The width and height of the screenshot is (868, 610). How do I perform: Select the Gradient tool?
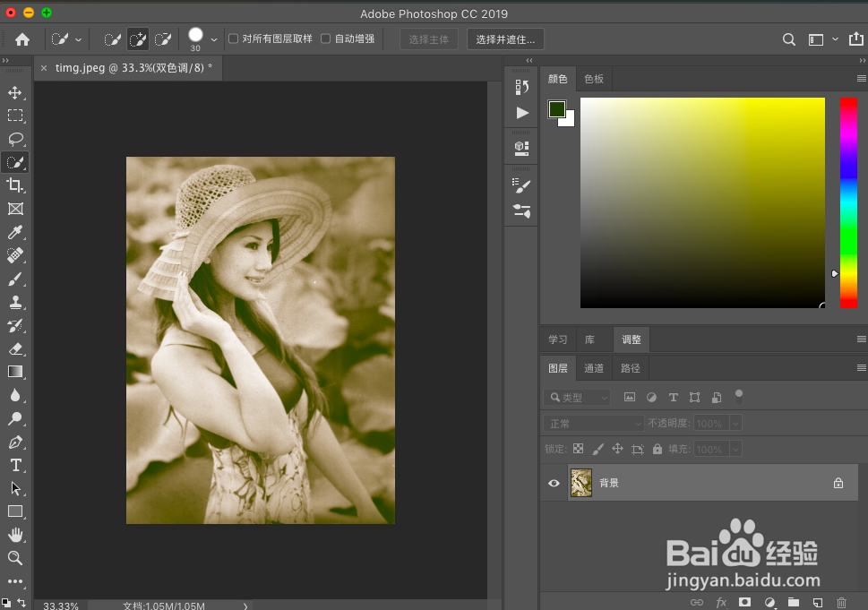(15, 372)
